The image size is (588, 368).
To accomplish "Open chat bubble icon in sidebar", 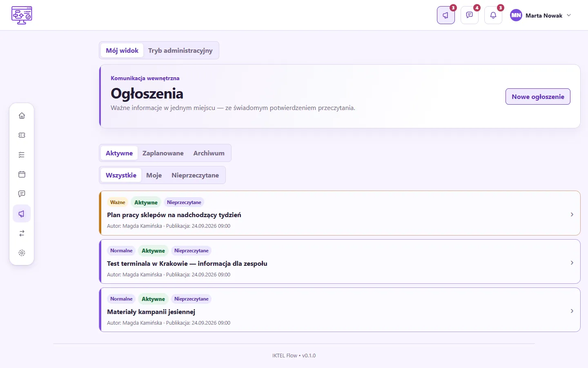I will pyautogui.click(x=22, y=194).
